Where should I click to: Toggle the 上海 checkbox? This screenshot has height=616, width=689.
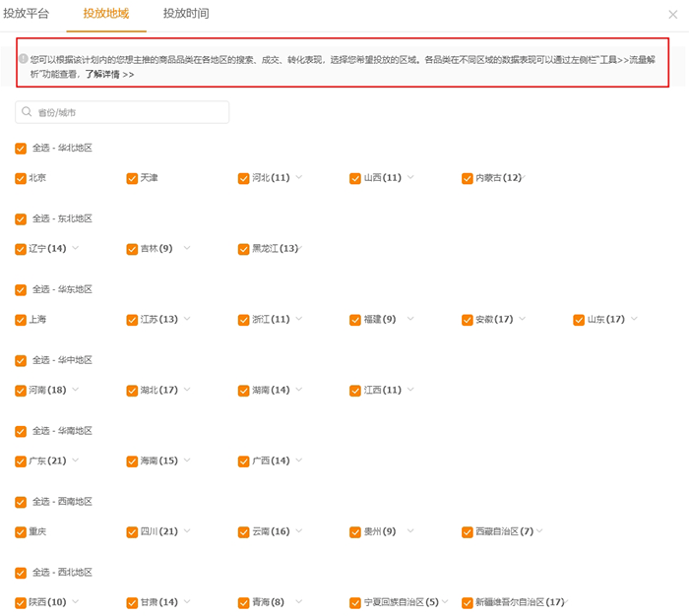point(21,320)
